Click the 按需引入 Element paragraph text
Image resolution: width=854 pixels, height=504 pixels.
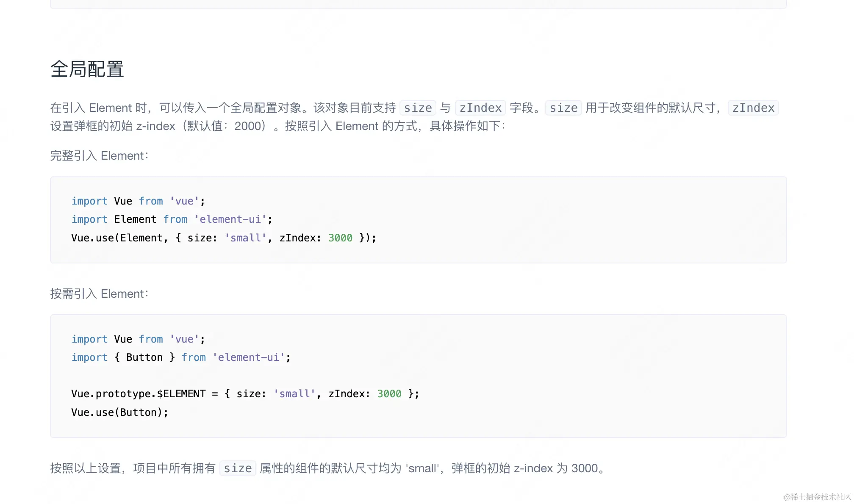pos(99,294)
